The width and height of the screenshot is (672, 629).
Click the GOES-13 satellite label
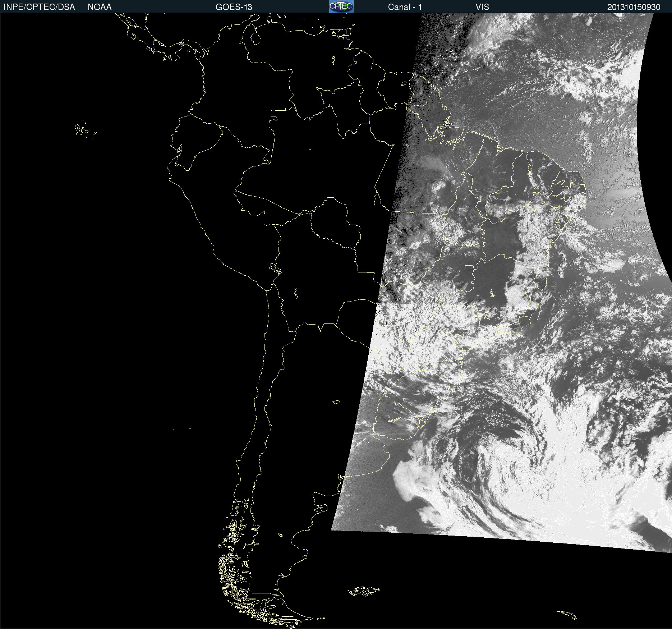click(234, 7)
